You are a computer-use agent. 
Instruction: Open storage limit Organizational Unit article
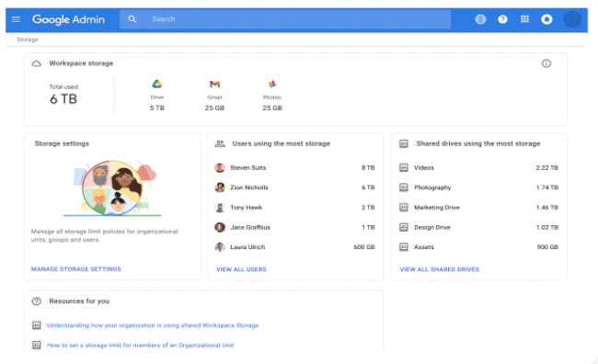pyautogui.click(x=141, y=346)
